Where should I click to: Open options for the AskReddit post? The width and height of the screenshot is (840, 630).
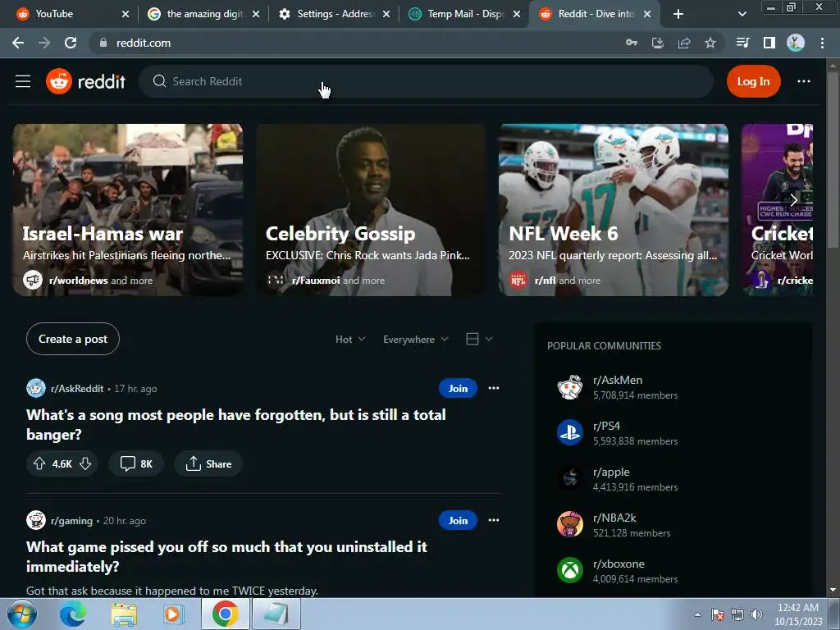493,388
